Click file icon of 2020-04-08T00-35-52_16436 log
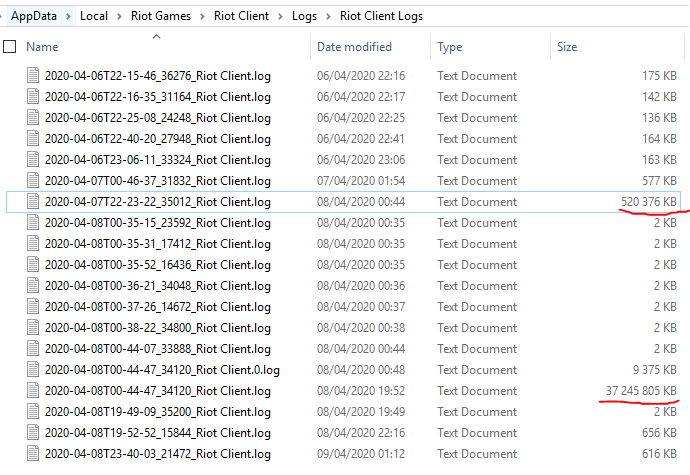 pyautogui.click(x=33, y=265)
